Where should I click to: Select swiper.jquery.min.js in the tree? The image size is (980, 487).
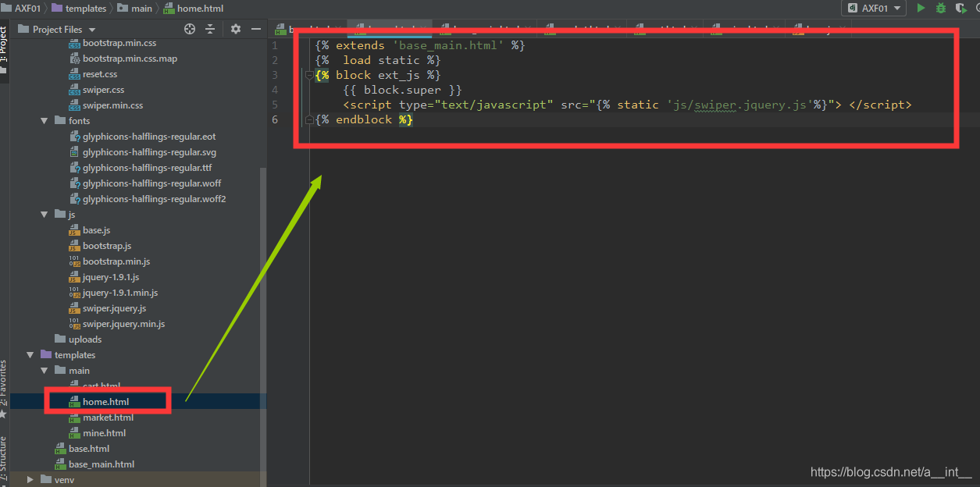pyautogui.click(x=123, y=324)
